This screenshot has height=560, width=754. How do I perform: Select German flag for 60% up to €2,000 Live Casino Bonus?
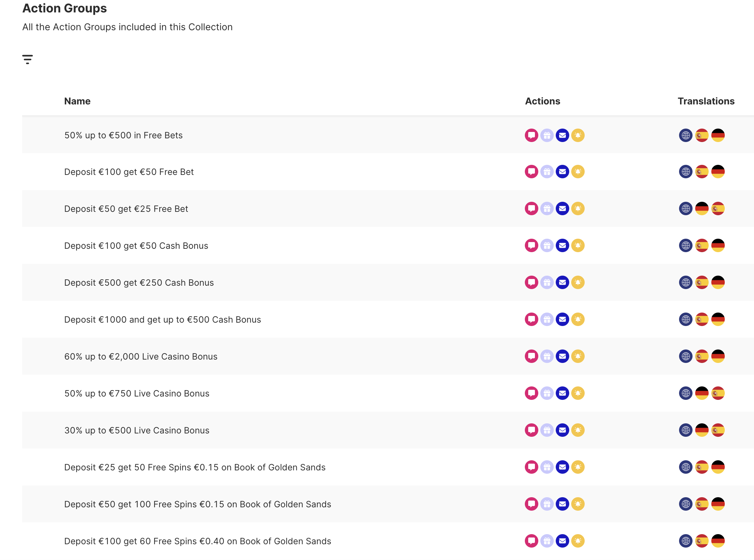(x=718, y=356)
